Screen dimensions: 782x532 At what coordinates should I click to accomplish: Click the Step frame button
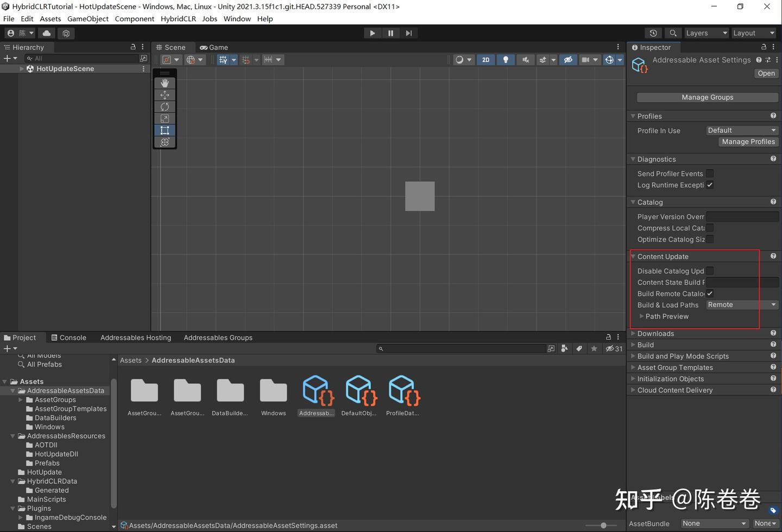coord(408,33)
